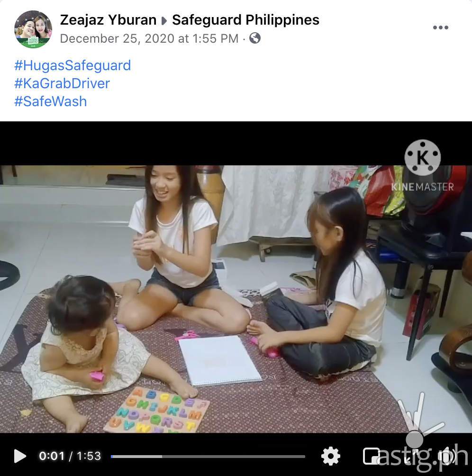472x476 pixels.
Task: Enable picture-in-picture mode for video
Action: pos(372,456)
